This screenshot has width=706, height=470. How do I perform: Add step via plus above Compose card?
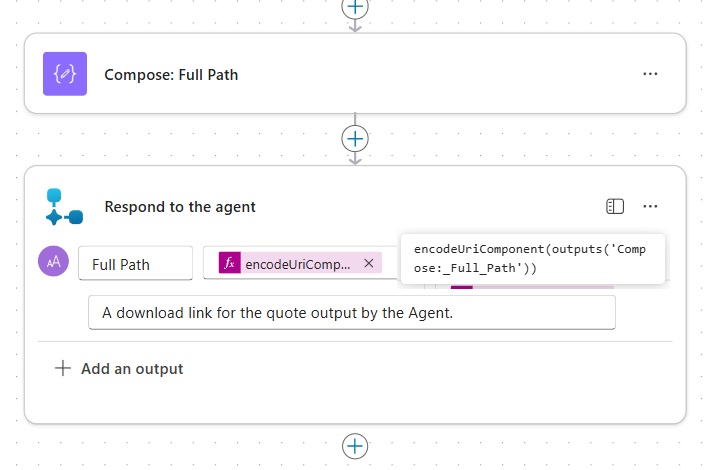click(355, 6)
